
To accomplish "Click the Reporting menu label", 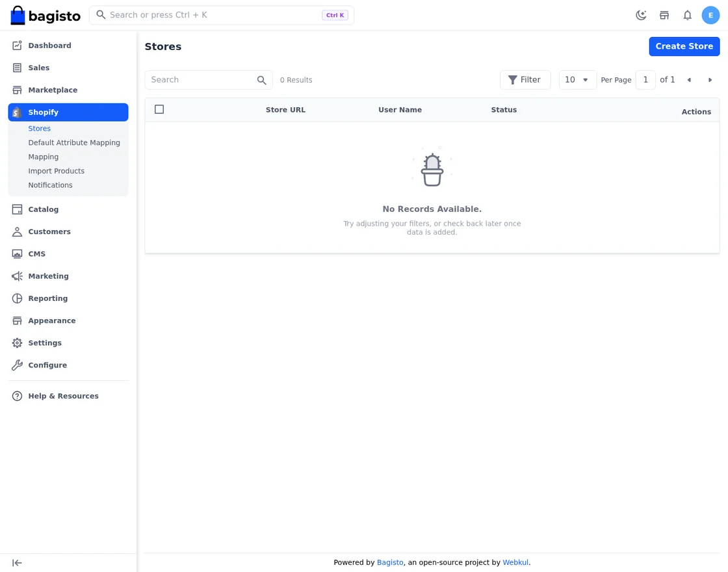I will pos(48,298).
